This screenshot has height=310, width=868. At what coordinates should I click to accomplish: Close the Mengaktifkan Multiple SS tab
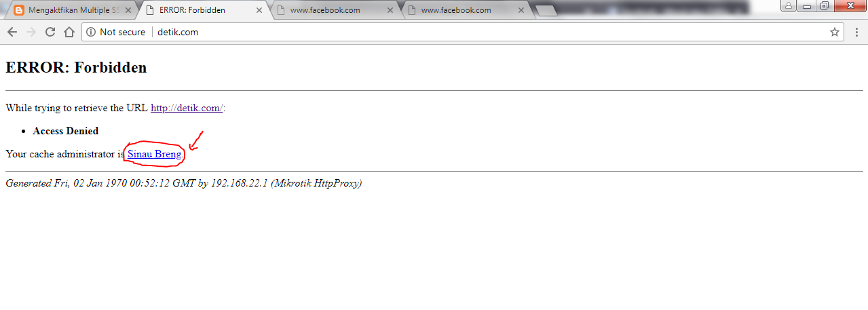[128, 10]
